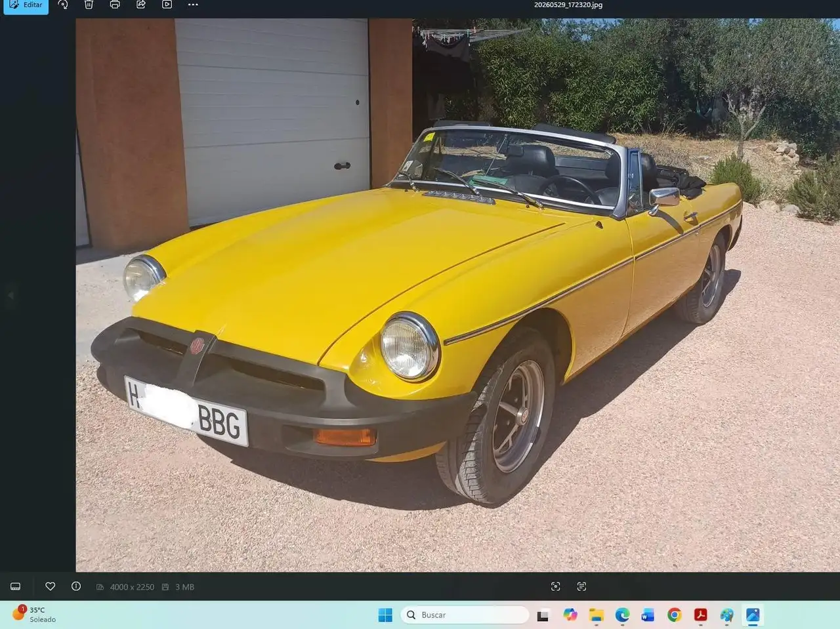Click the Buscar taskbar search field
The width and height of the screenshot is (840, 629).
[465, 615]
